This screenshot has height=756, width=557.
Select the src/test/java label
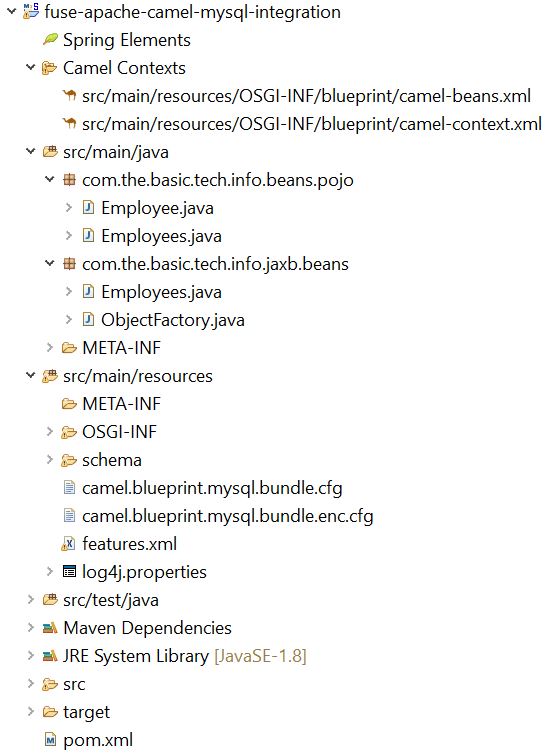click(111, 600)
